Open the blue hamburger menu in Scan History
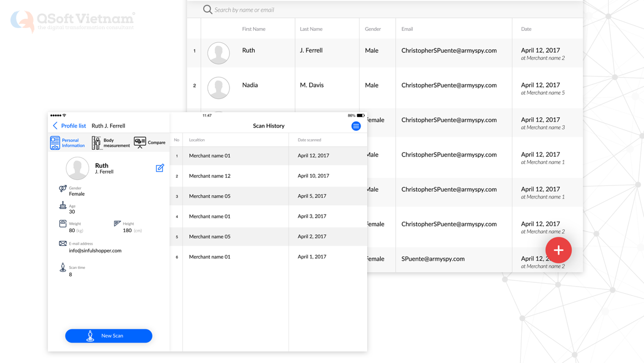This screenshot has width=644, height=363. point(356,126)
